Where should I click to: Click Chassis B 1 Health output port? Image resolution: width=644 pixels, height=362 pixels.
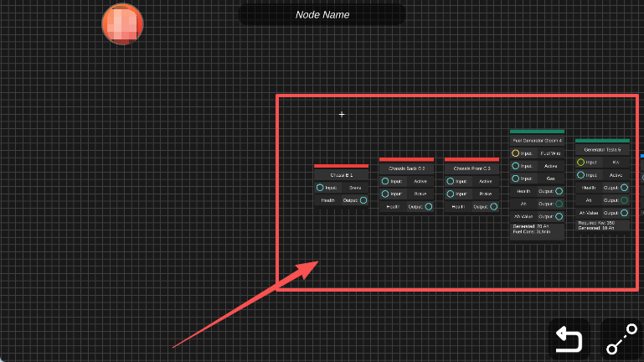pyautogui.click(x=363, y=200)
